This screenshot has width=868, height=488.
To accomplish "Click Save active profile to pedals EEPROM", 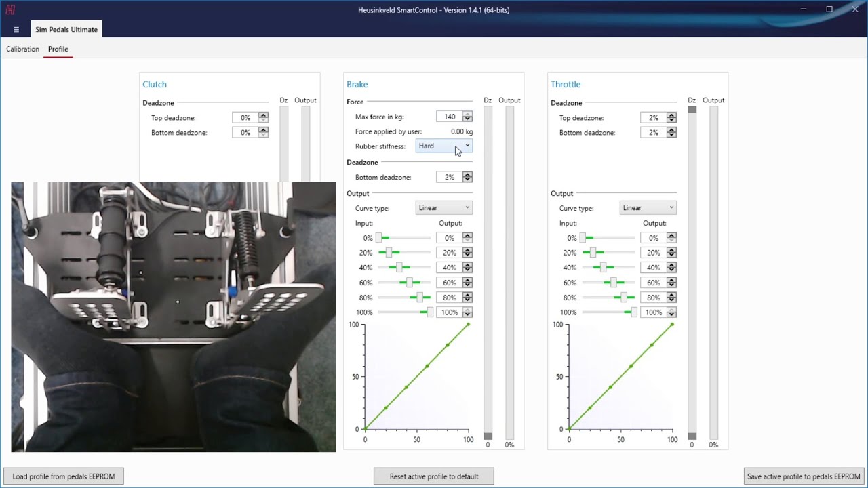I will 804,476.
